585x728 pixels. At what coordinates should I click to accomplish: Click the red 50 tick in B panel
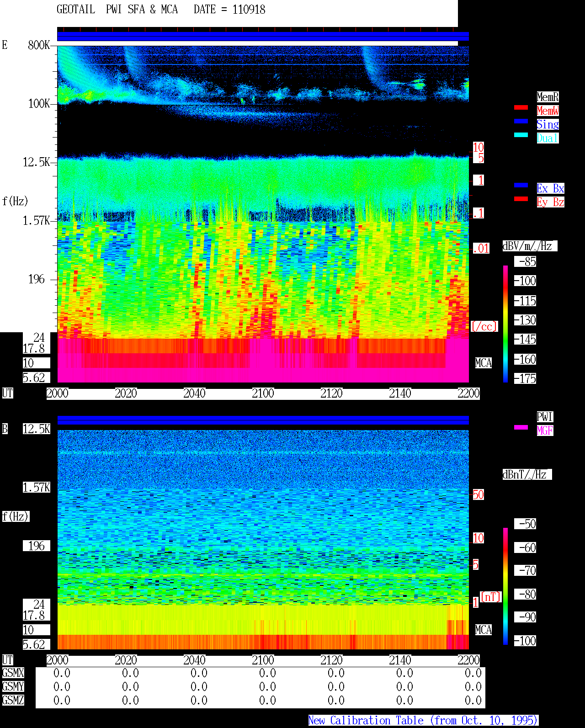coord(478,494)
